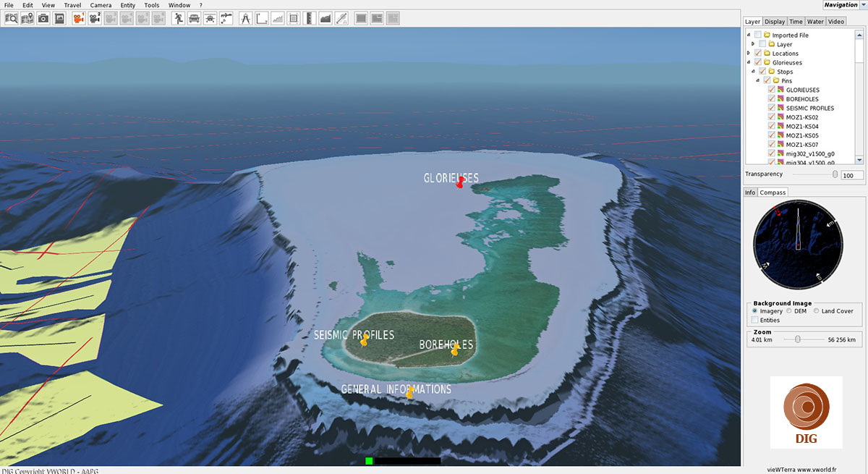The height and width of the screenshot is (474, 868).
Task: Select the DEM background radio button
Action: click(x=789, y=311)
